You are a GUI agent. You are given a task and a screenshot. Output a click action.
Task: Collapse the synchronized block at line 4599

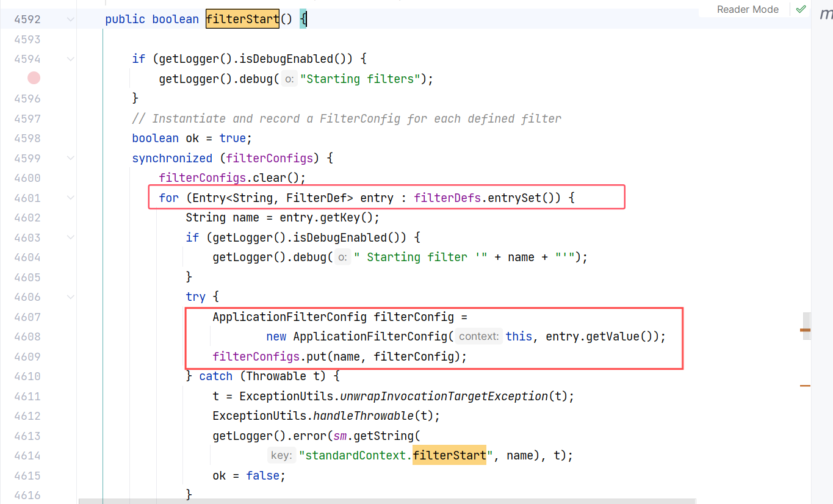point(71,158)
